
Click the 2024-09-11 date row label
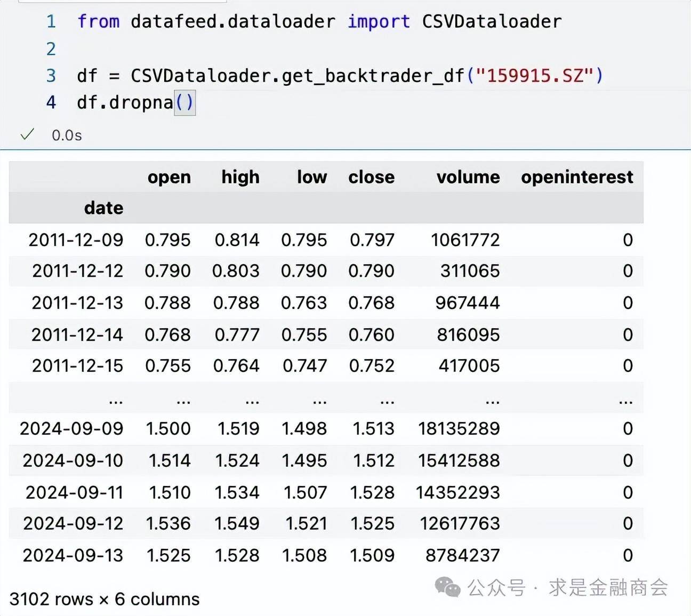click(74, 492)
